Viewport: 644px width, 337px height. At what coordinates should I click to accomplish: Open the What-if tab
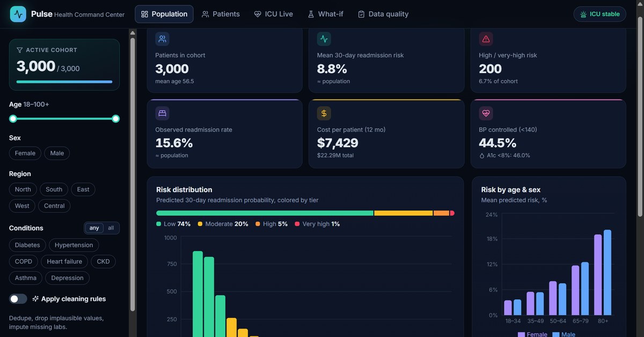point(325,14)
